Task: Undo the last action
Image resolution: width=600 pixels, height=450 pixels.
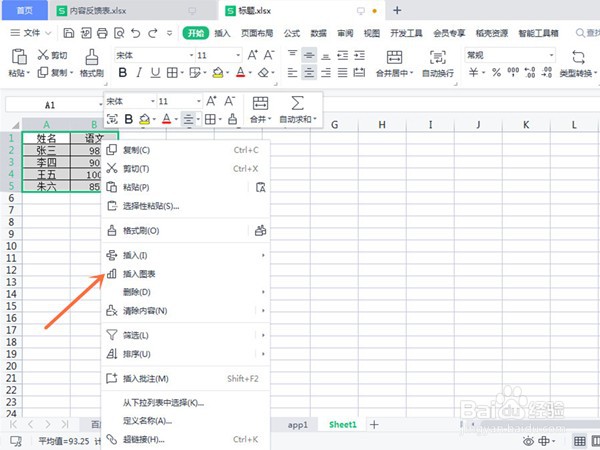Action: tap(135, 33)
